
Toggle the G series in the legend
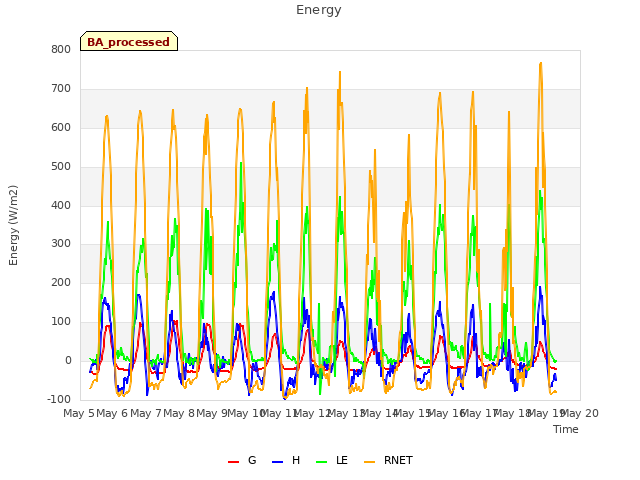click(x=242, y=460)
